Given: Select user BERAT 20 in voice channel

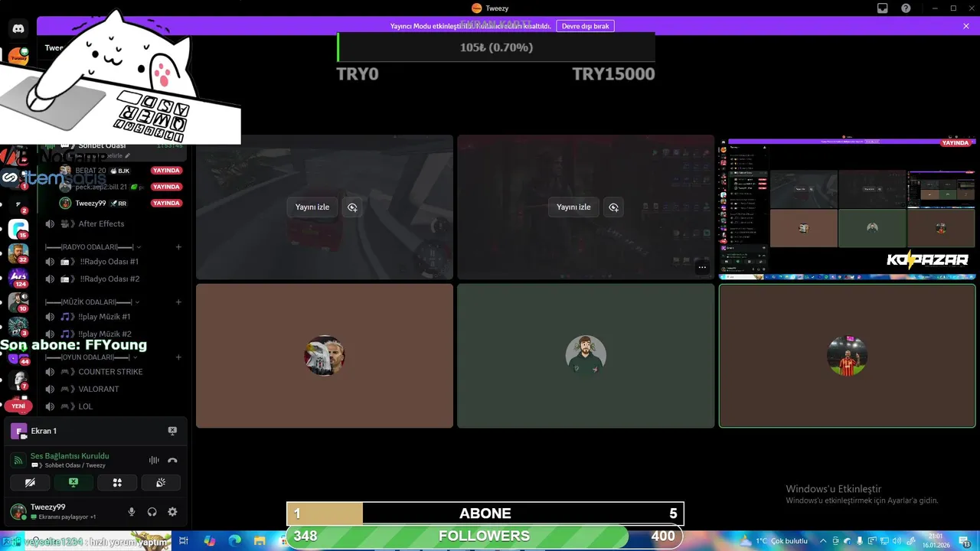Looking at the screenshot, I should (x=121, y=171).
